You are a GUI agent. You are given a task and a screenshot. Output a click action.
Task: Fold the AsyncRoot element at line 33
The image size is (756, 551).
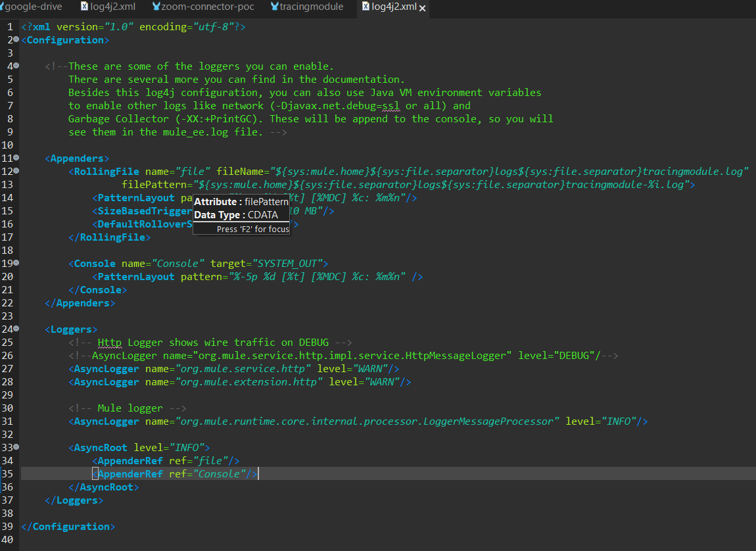(16, 448)
